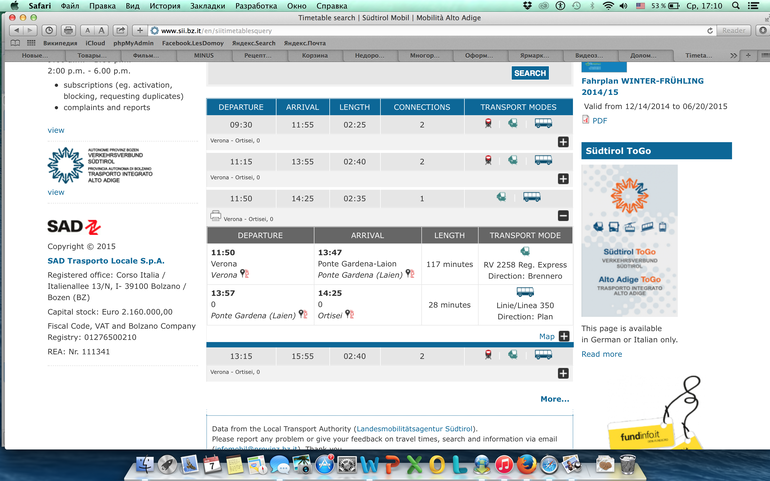The width and height of the screenshot is (770, 481).
Task: Open the История menu in menu bar
Action: pos(165,6)
